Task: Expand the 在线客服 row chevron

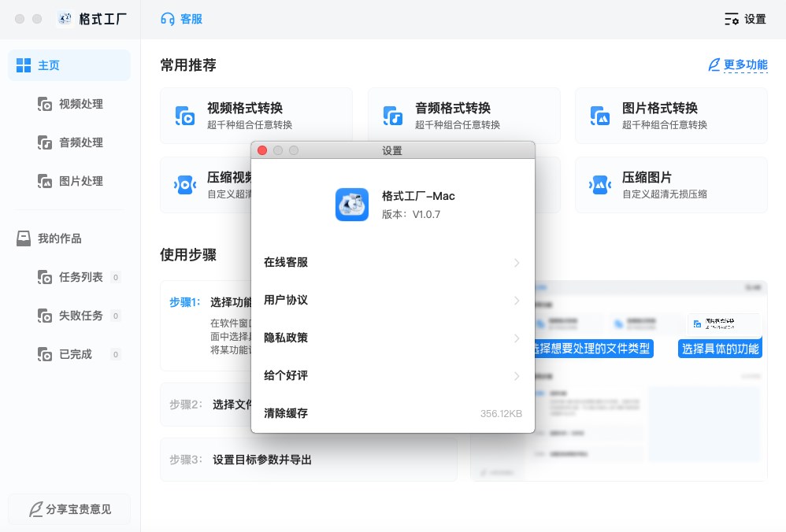Action: (517, 263)
